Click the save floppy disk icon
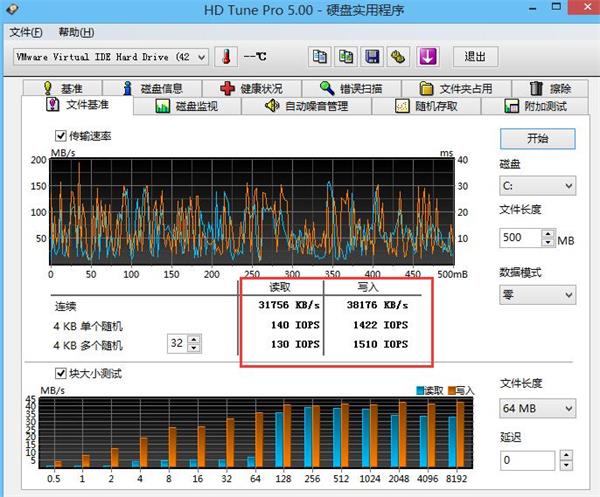 [x=372, y=57]
